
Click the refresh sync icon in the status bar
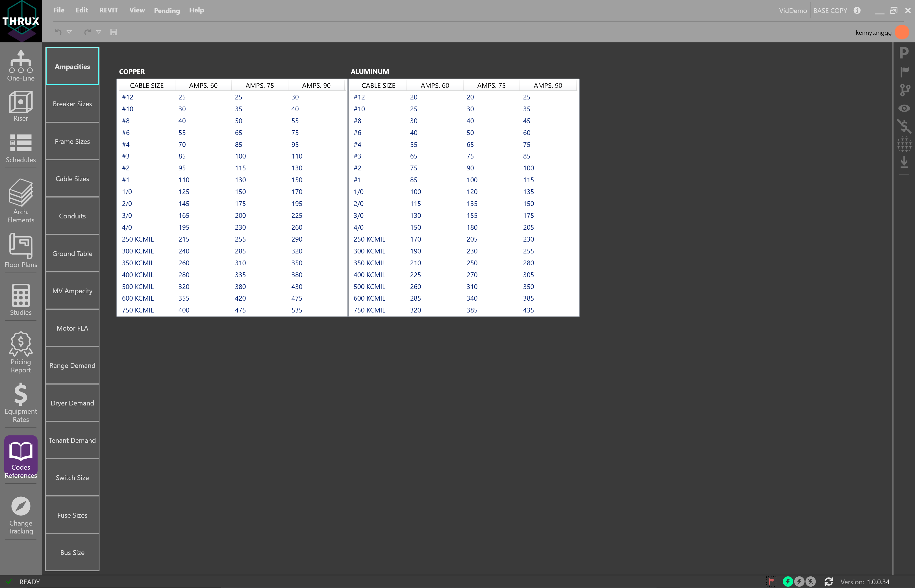tap(828, 582)
